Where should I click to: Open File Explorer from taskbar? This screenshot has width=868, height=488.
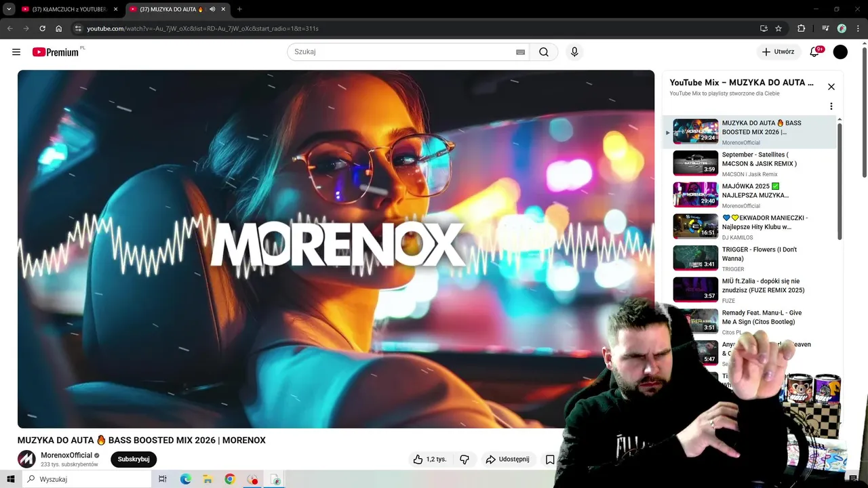click(x=208, y=479)
